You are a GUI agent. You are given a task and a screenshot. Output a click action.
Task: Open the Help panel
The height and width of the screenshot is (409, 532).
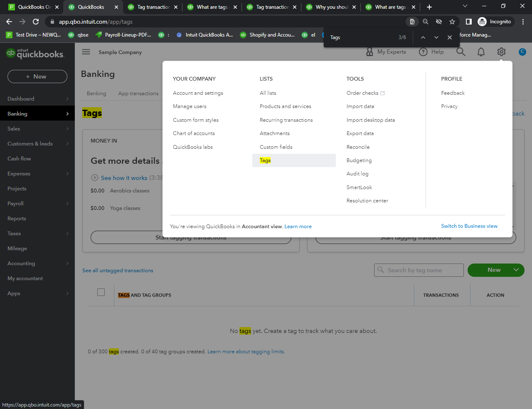(x=431, y=52)
